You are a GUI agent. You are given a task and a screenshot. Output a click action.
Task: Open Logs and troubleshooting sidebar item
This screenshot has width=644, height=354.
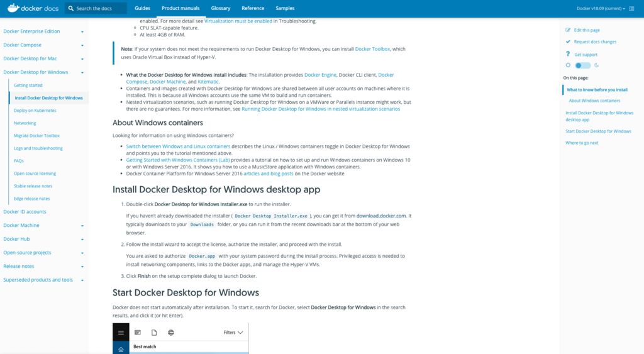pyautogui.click(x=38, y=148)
